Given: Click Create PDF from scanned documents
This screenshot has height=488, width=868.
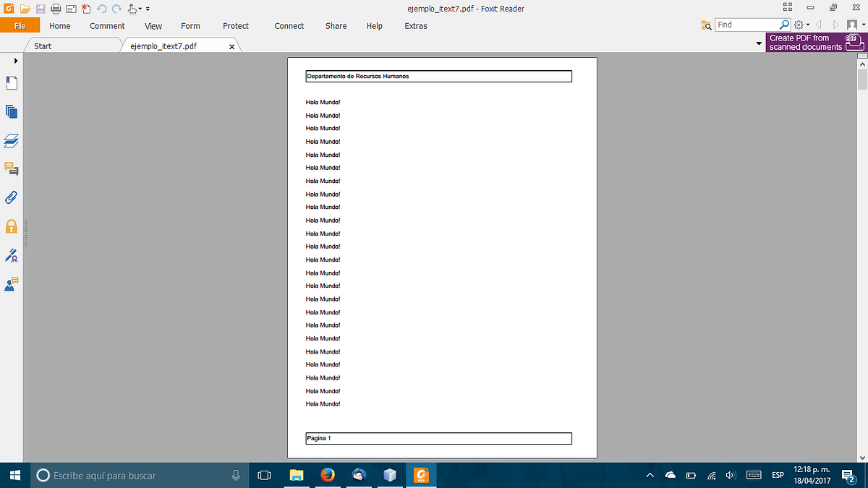Looking at the screenshot, I should point(805,42).
